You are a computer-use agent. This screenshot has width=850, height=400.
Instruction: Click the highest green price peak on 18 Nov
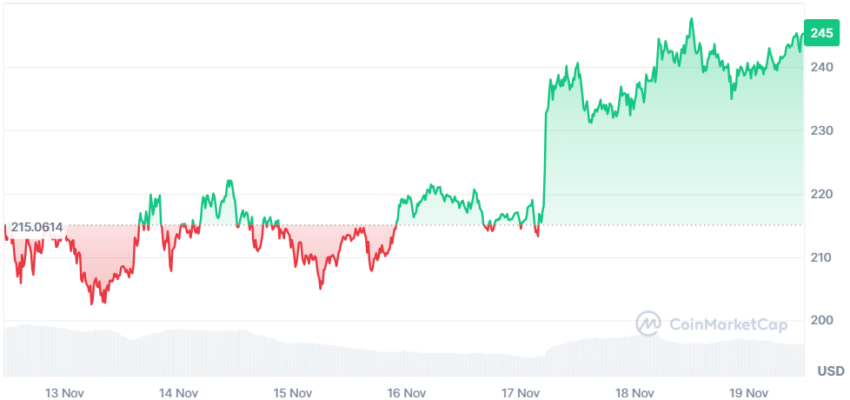click(691, 20)
